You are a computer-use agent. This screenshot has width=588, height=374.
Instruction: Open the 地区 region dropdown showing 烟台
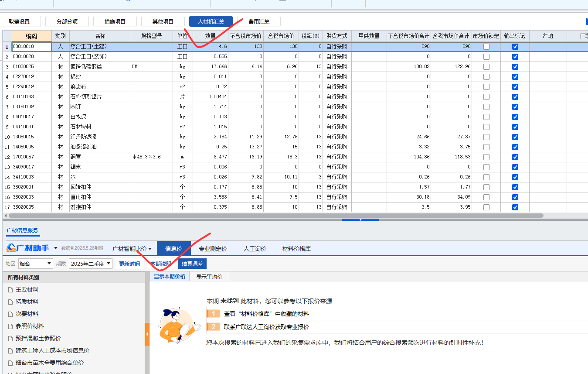tap(35, 263)
